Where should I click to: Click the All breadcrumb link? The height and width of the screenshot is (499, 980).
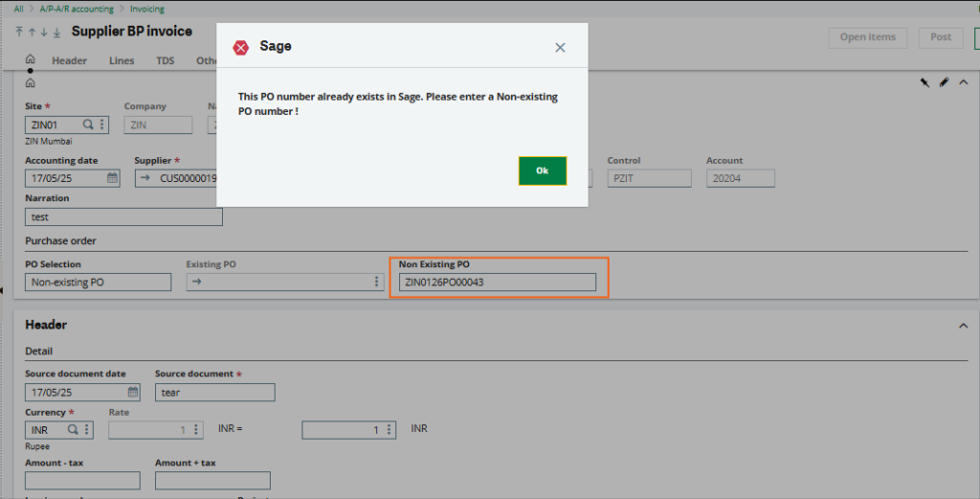19,9
